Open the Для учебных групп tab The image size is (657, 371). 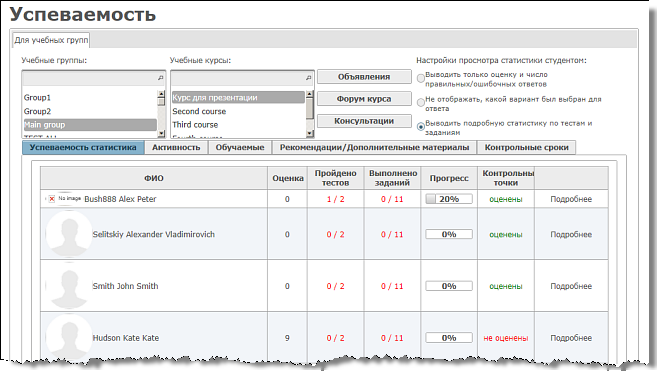pos(51,40)
